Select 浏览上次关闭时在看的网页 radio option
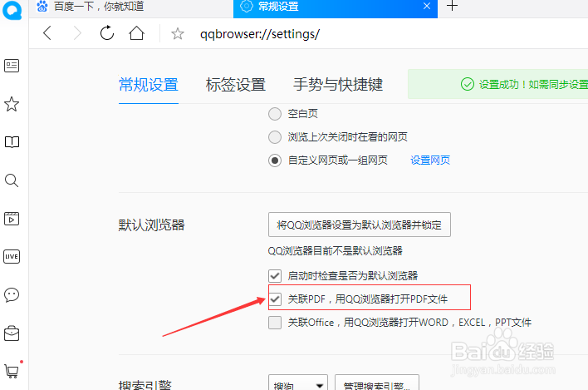 tap(275, 137)
